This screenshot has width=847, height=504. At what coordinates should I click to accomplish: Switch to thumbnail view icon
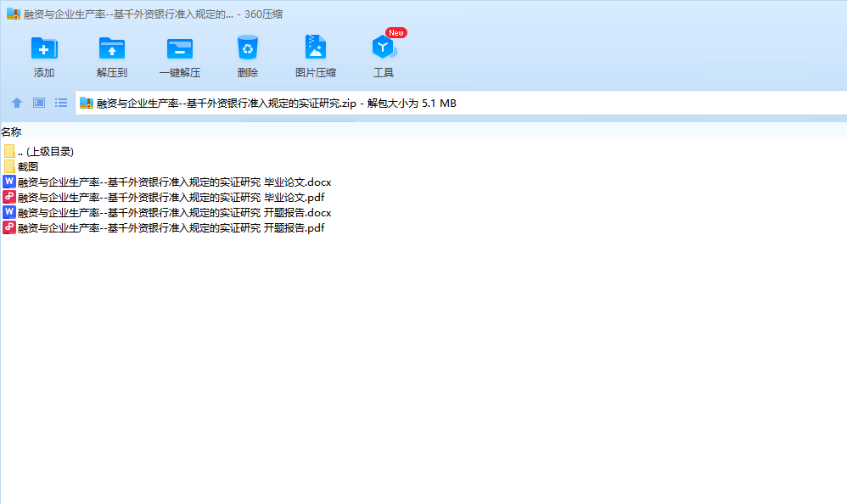click(39, 103)
